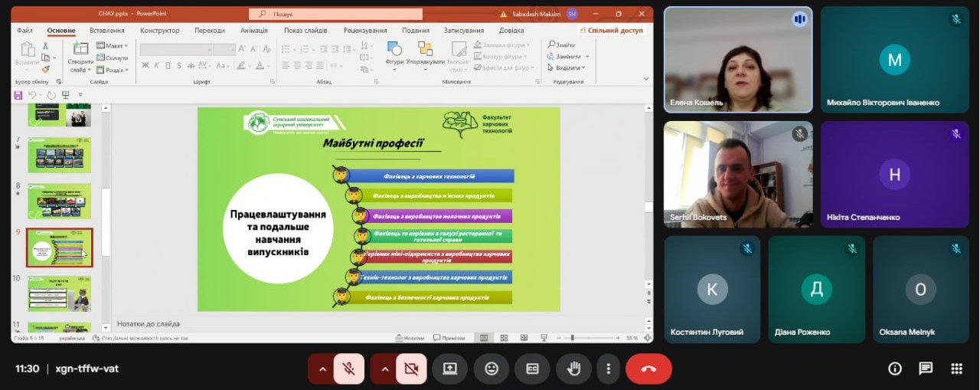Screen dimensions: 980x390
Task: Select slide 10 thumbnail
Action: pyautogui.click(x=59, y=293)
